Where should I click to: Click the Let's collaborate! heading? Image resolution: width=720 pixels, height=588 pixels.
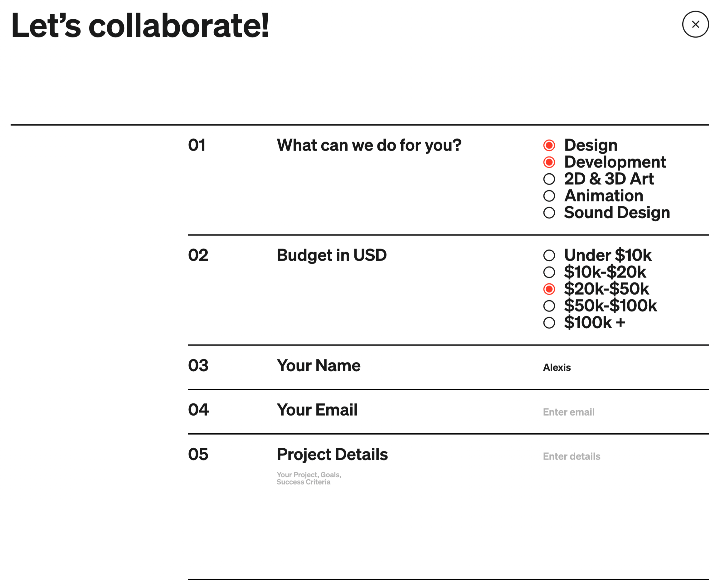pyautogui.click(x=140, y=25)
